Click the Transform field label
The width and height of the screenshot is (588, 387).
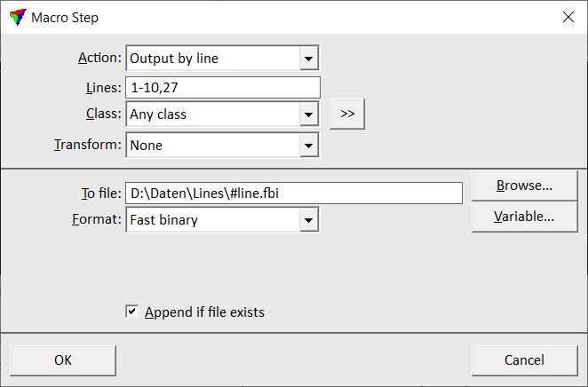[x=87, y=145]
